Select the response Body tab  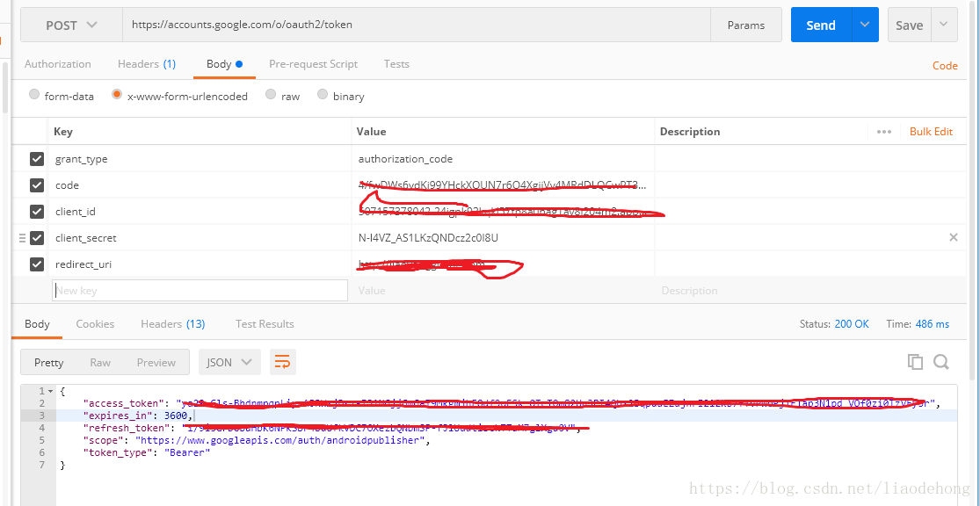click(37, 323)
